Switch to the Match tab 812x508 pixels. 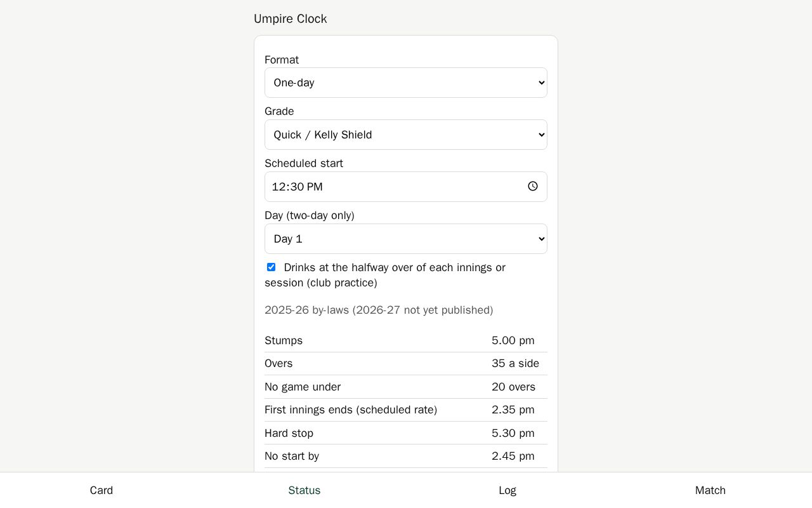coord(710,490)
